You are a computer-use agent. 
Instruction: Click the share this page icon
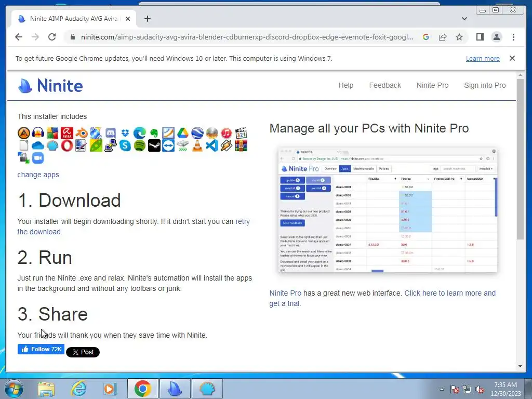[x=443, y=37]
